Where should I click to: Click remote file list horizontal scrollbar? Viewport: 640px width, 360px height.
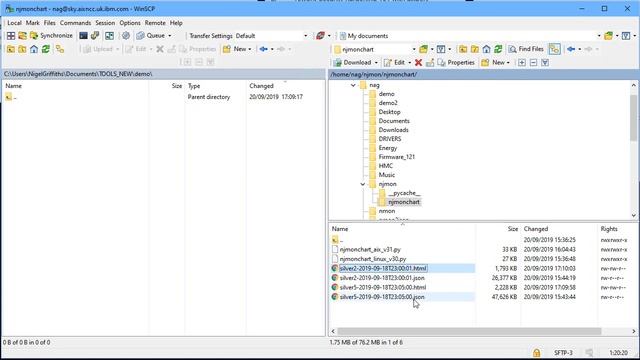(469, 331)
